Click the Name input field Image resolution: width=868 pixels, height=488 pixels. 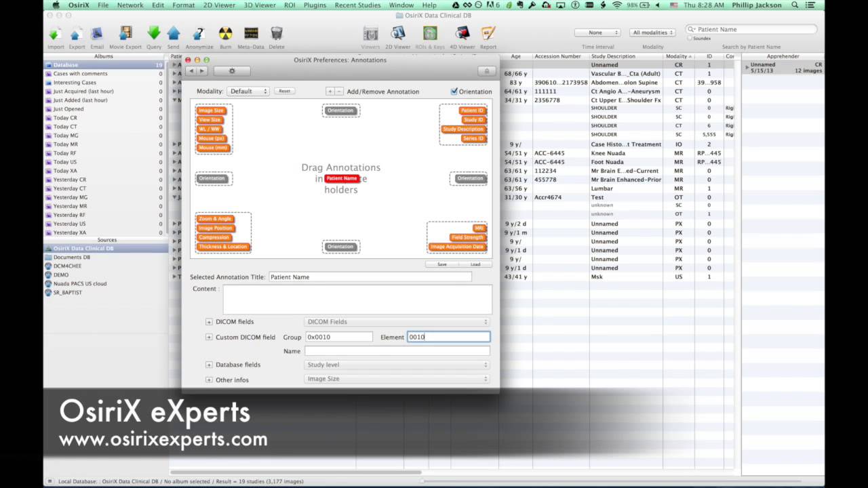pos(397,351)
